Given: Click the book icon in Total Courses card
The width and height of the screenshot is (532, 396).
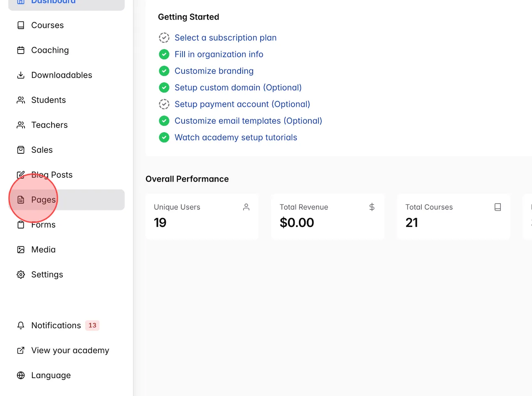Looking at the screenshot, I should pyautogui.click(x=498, y=207).
